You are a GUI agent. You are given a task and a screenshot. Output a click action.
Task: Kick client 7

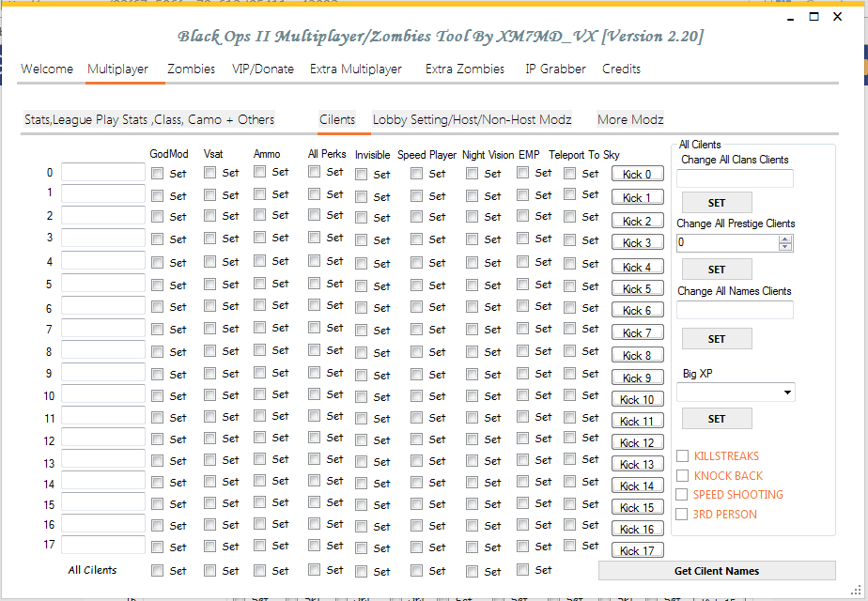[637, 333]
